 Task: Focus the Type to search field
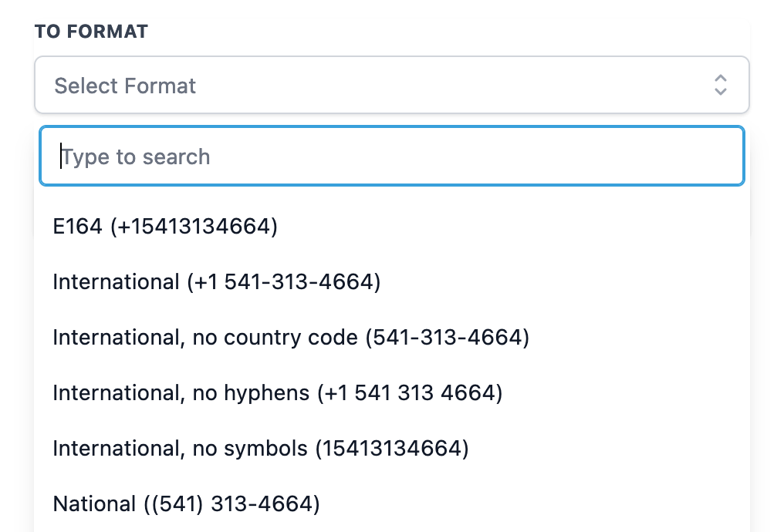pyautogui.click(x=391, y=157)
